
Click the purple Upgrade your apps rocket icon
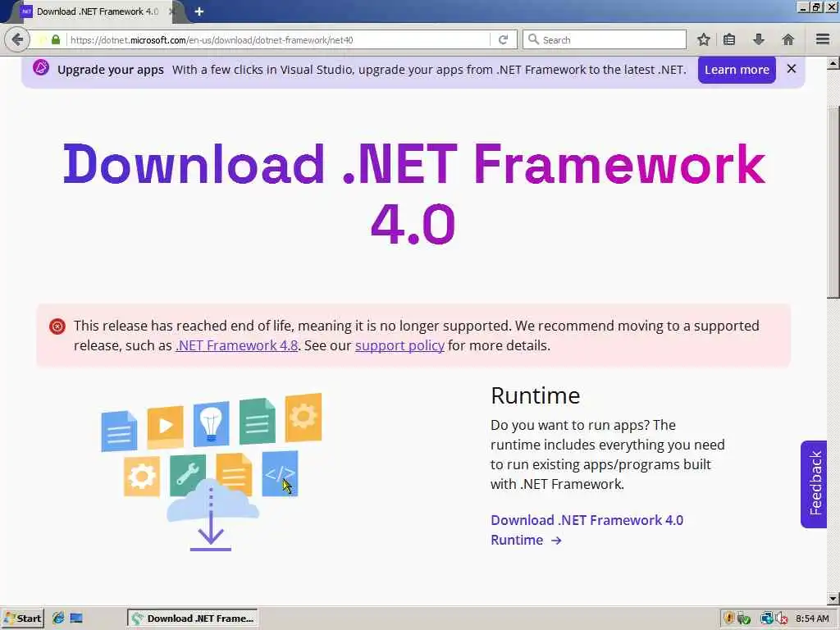[41, 68]
